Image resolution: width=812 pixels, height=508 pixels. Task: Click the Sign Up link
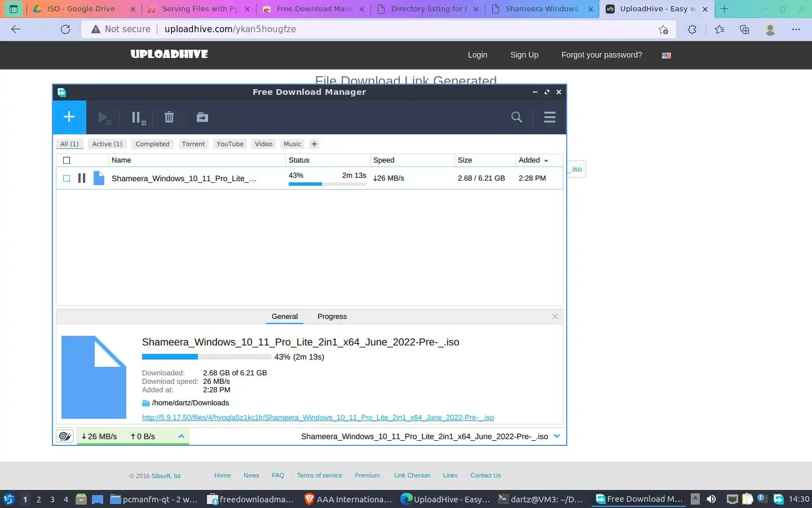[524, 55]
